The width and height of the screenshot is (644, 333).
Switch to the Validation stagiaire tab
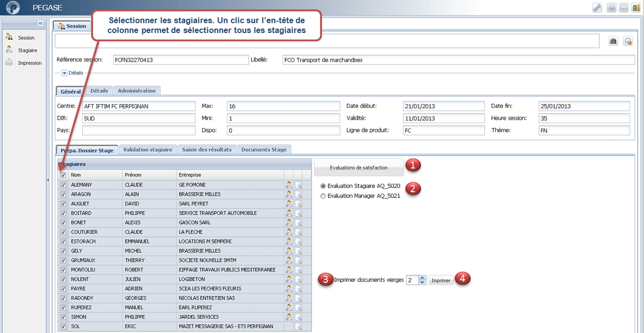148,149
